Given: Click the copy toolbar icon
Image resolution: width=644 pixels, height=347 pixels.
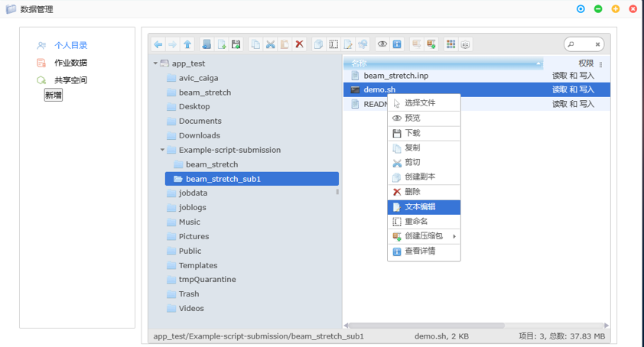Looking at the screenshot, I should click(256, 44).
